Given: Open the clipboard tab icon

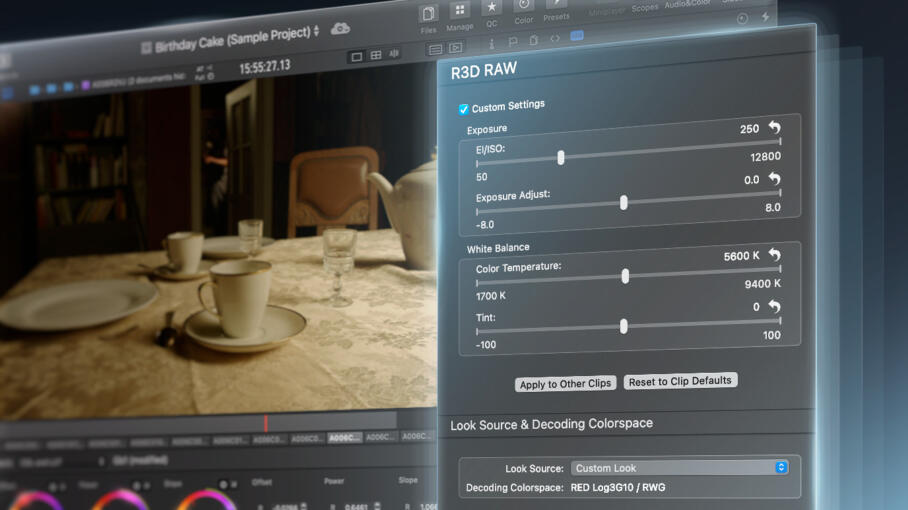Looking at the screenshot, I should coord(533,40).
